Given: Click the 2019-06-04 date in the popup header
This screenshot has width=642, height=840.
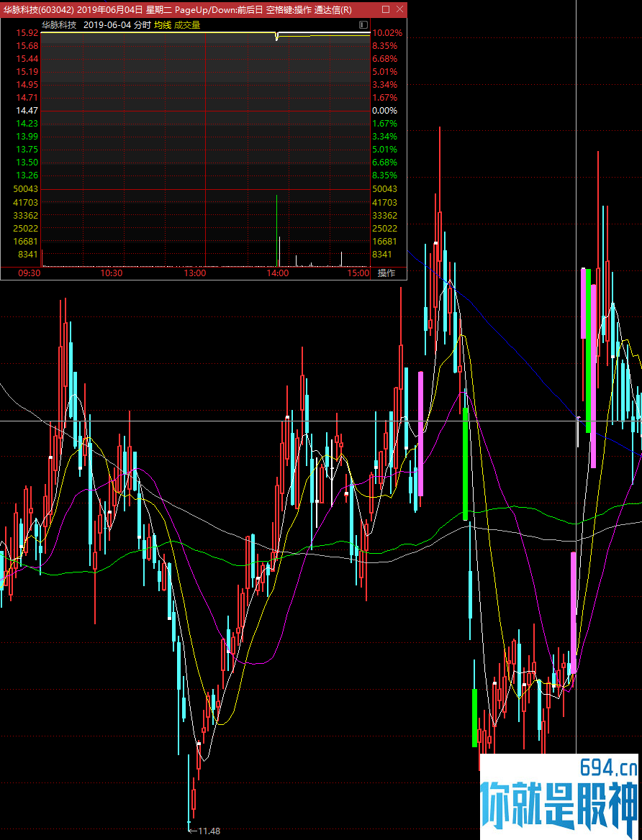Looking at the screenshot, I should coord(107,24).
